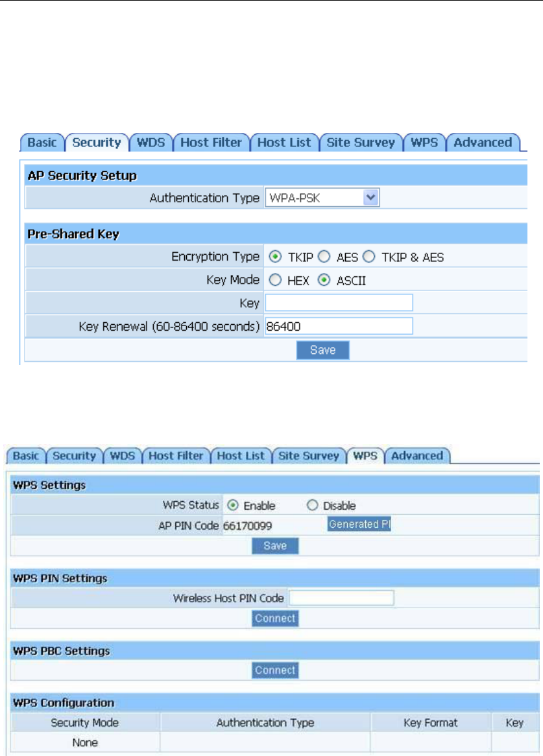Open Host Filter tab in the lower WPS panel
This screenshot has height=756, width=543.
176,456
